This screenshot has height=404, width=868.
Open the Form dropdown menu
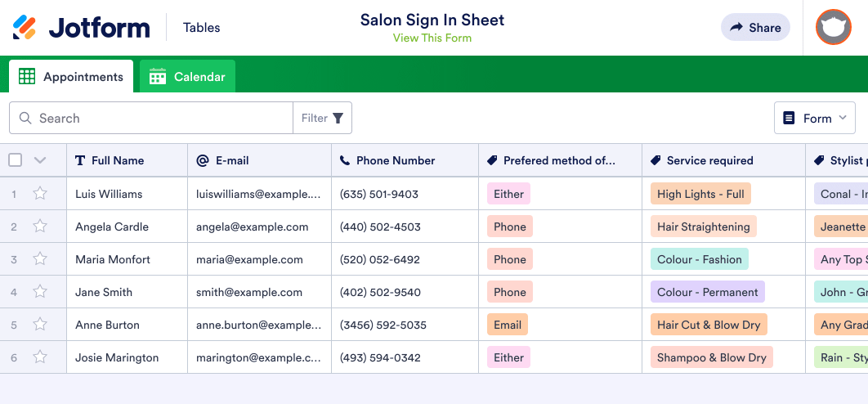click(x=814, y=118)
